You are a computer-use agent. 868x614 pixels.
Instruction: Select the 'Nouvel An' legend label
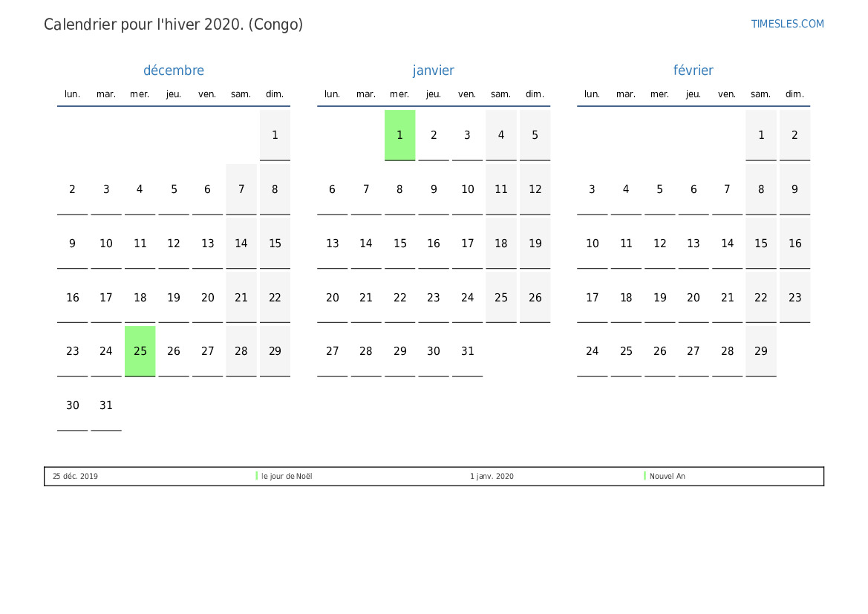668,477
